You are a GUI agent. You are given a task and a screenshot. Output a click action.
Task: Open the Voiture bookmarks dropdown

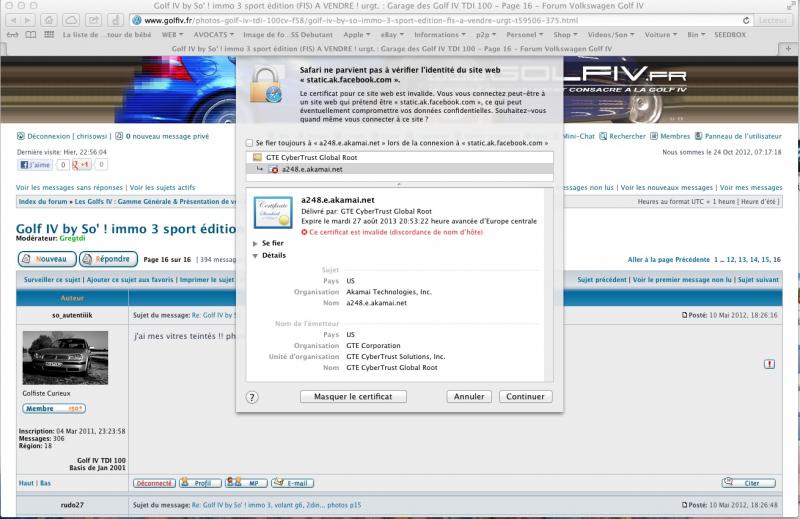[x=661, y=35]
